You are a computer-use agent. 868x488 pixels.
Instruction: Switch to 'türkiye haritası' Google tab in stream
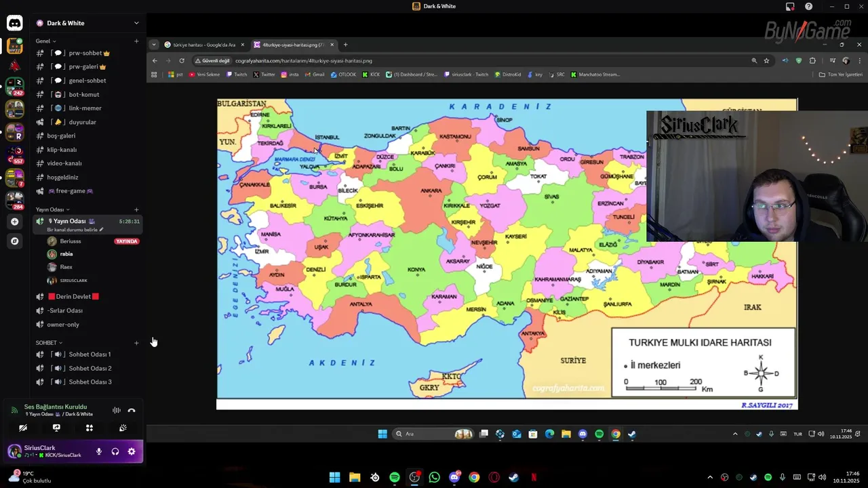click(204, 45)
